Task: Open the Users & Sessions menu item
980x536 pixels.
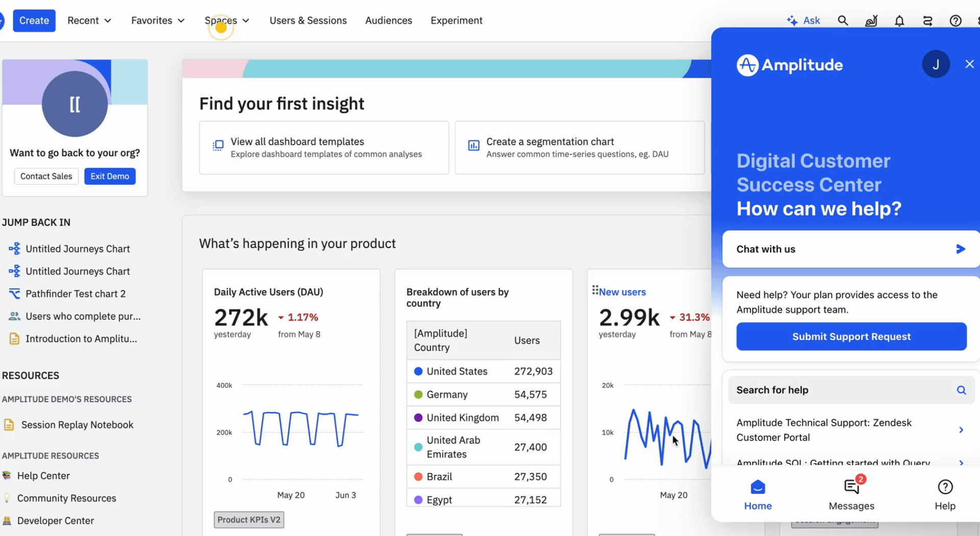Action: (x=308, y=20)
